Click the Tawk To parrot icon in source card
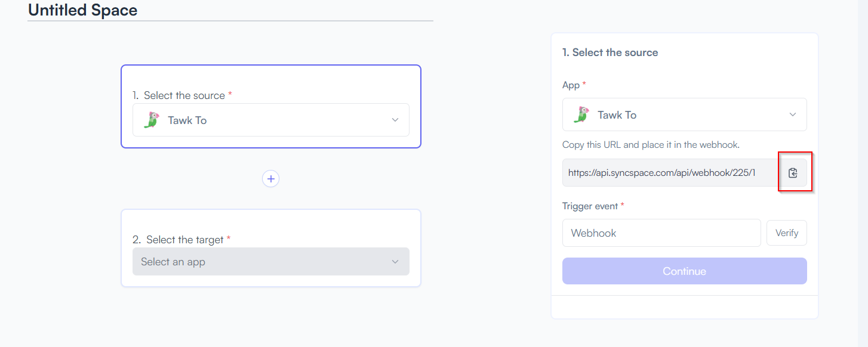 tap(152, 120)
